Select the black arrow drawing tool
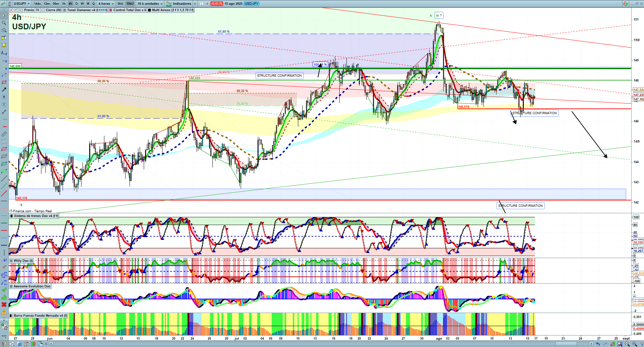644x347 pixels. [4, 90]
